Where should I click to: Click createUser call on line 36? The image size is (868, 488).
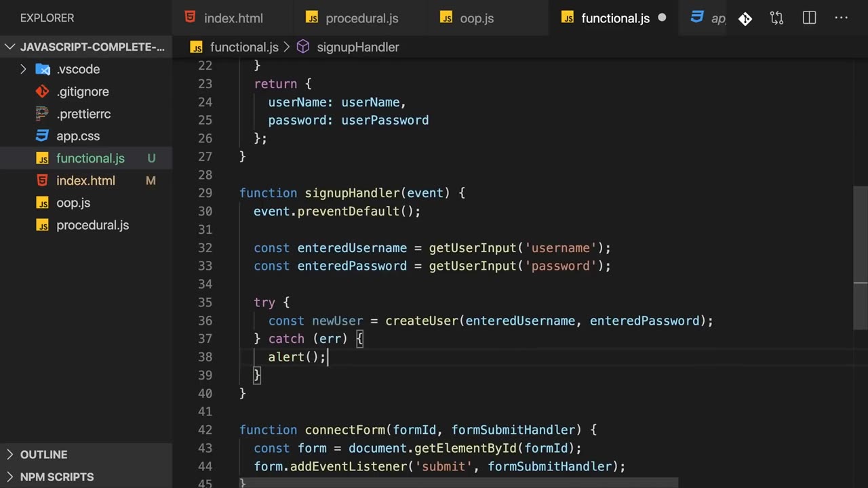tap(422, 321)
